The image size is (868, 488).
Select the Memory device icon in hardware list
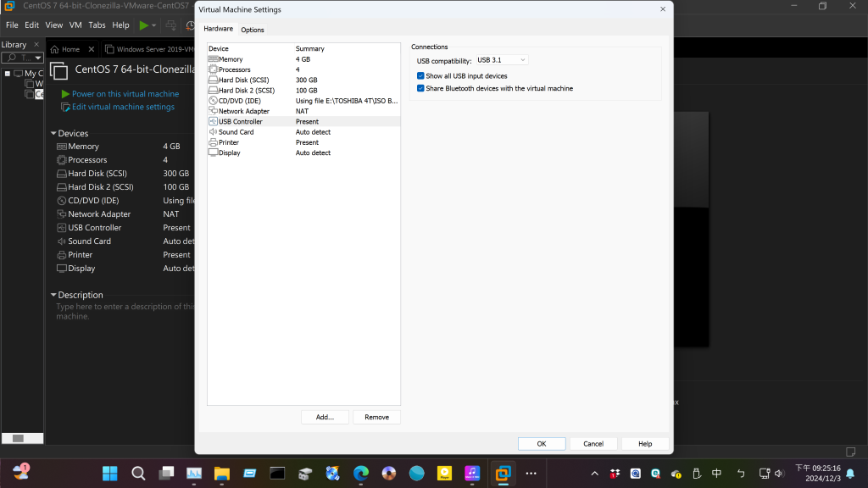213,59
